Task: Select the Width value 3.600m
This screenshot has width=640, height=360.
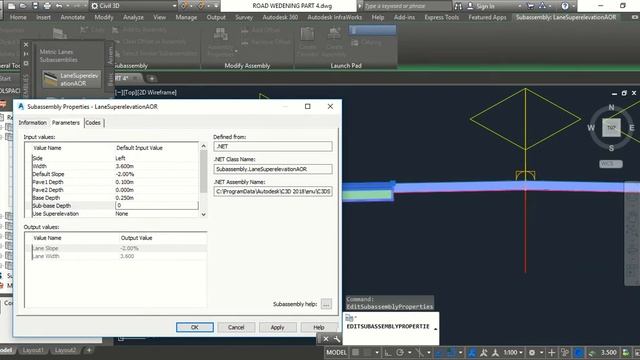Action: 124,166
